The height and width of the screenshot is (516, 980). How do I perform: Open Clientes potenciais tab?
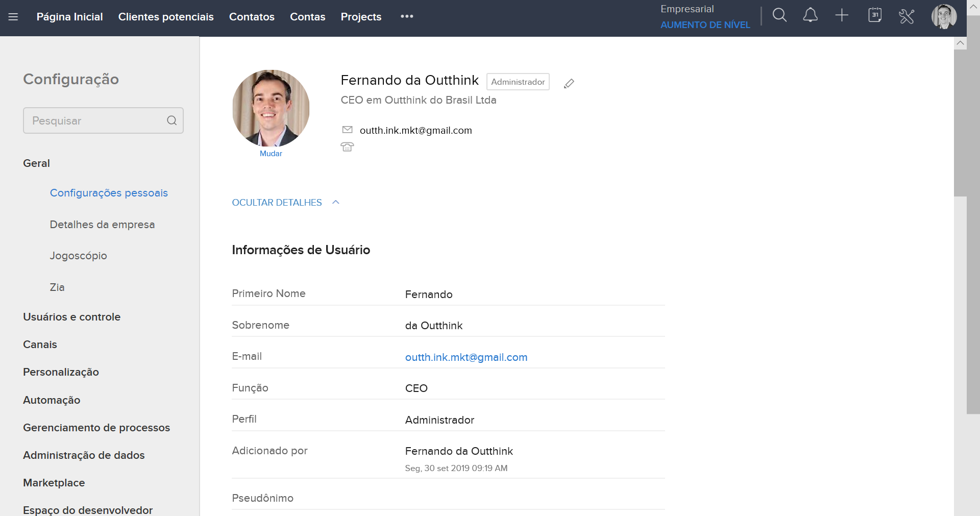tap(166, 17)
